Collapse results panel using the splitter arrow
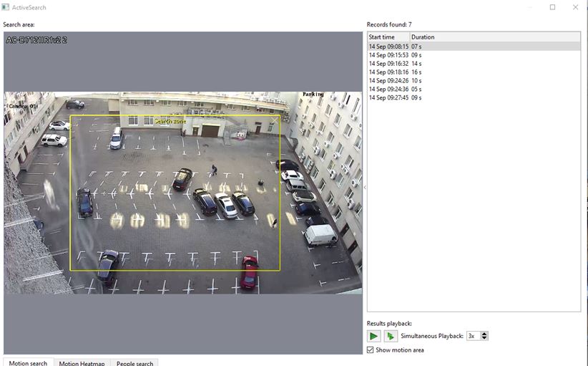 point(364,187)
